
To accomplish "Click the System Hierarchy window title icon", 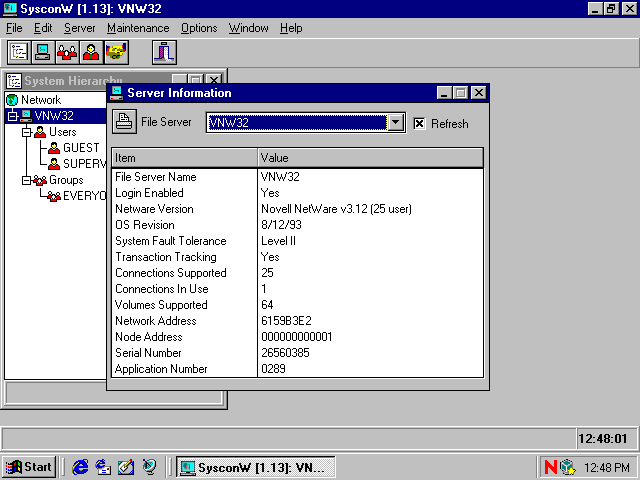I will 14,81.
